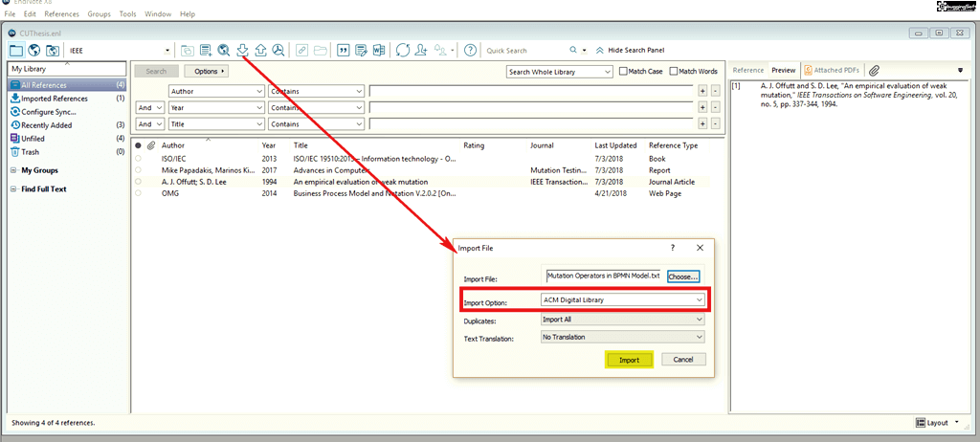
Task: Open the References menu
Action: point(62,13)
